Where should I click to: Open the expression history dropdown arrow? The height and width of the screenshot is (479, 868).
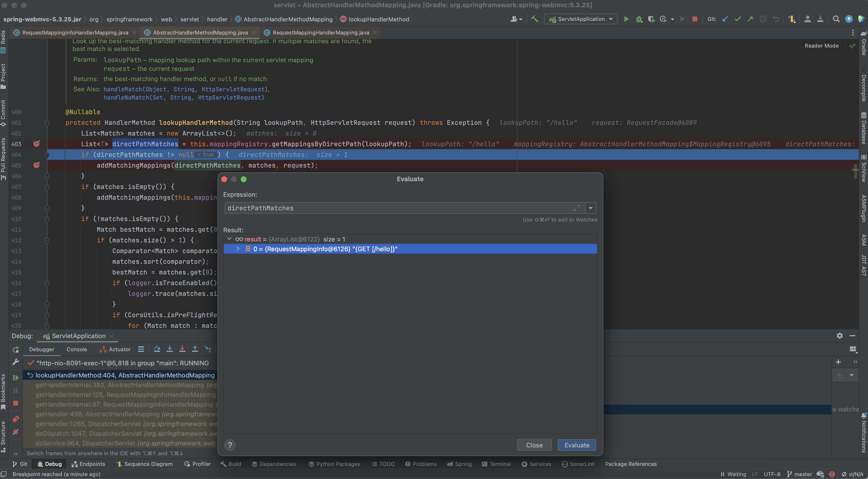tap(590, 208)
